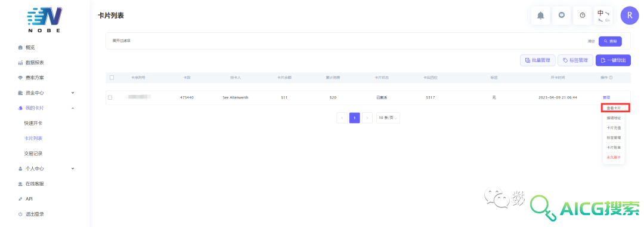Screen dimensions: 644x227
Task: Click the 清空 clear filter link
Action: (591, 42)
